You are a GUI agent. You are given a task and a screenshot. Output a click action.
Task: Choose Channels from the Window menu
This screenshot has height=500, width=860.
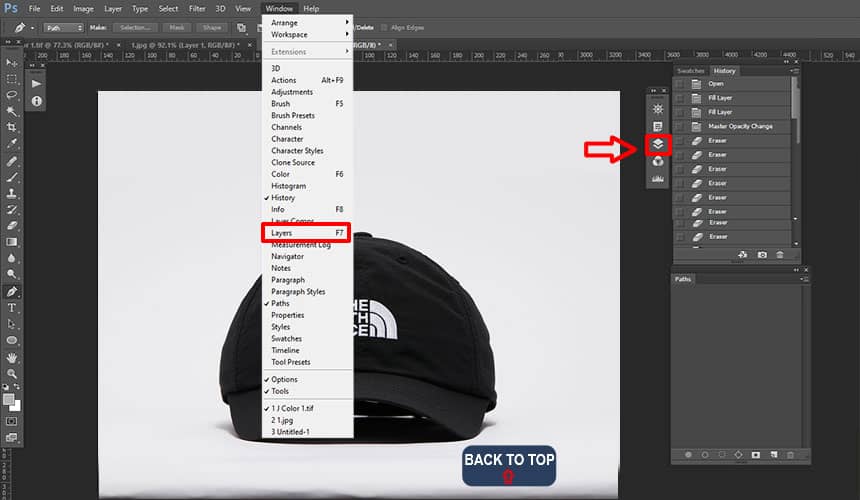point(307,127)
